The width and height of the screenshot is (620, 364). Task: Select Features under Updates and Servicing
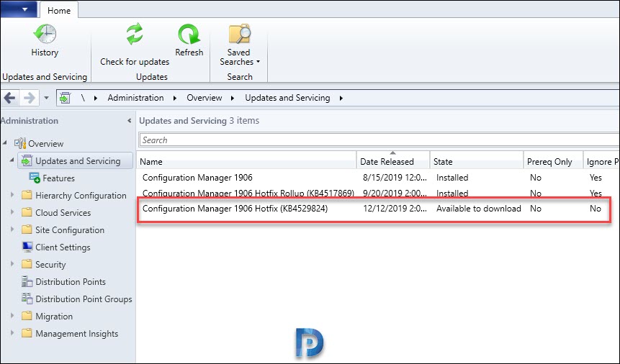pos(58,178)
